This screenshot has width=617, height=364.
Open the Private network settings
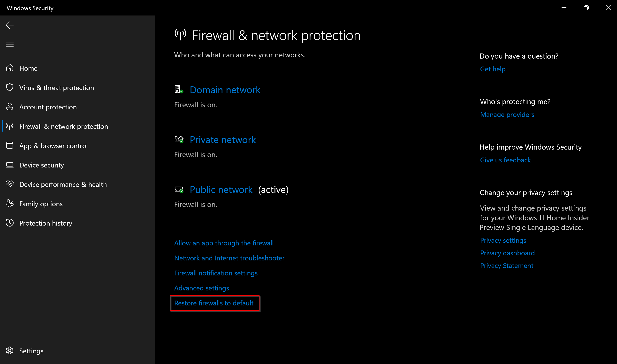coord(223,140)
